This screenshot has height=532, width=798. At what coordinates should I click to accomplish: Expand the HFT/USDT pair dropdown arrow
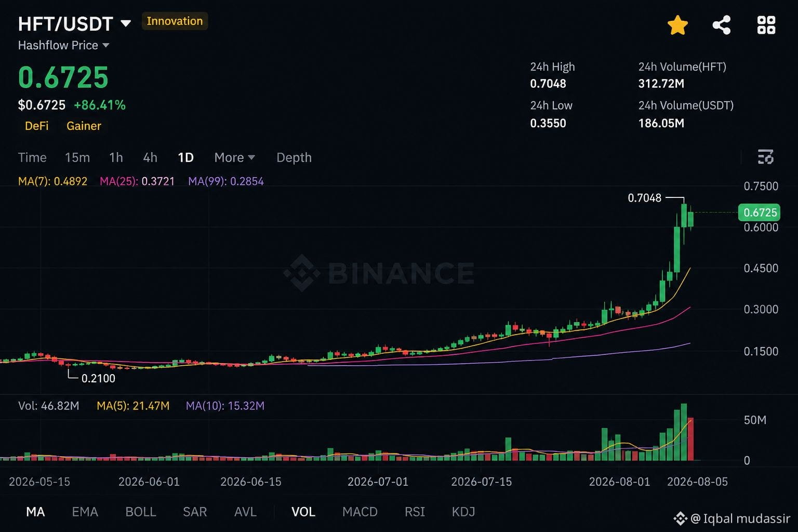coord(126,24)
